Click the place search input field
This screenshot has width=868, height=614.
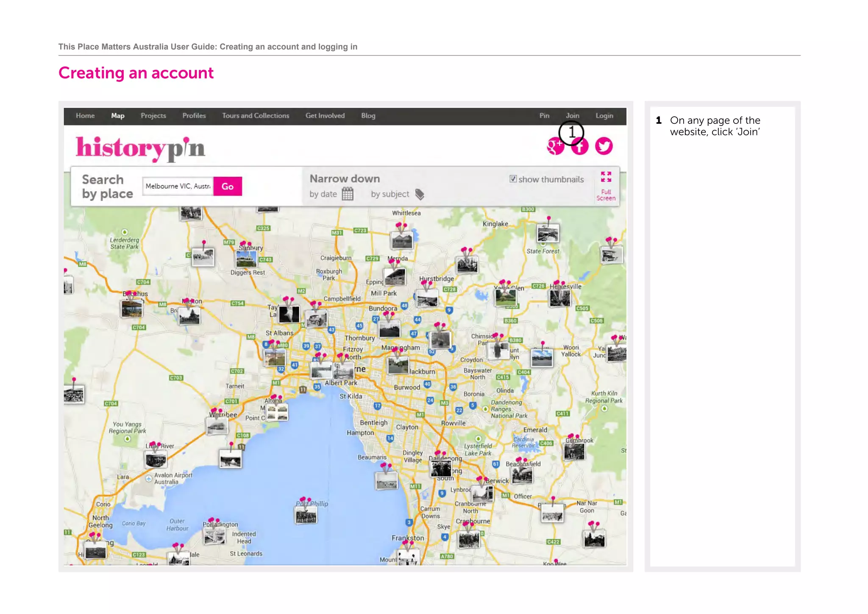coord(178,186)
